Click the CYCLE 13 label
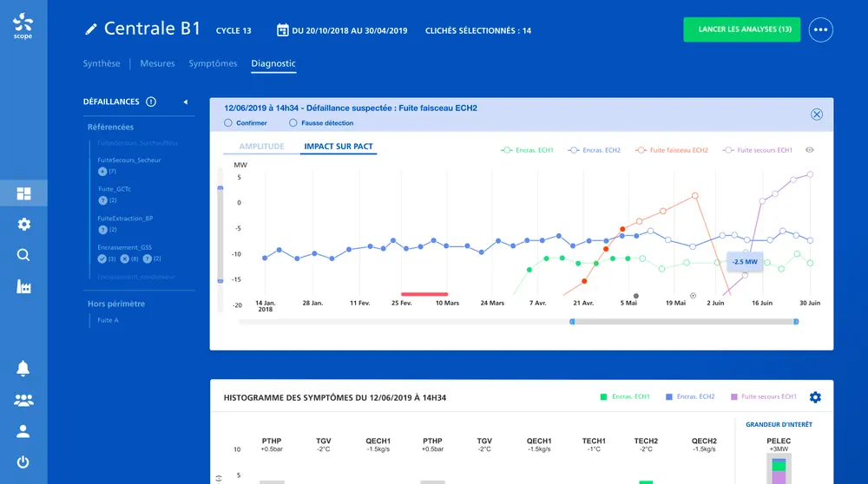 pos(233,31)
